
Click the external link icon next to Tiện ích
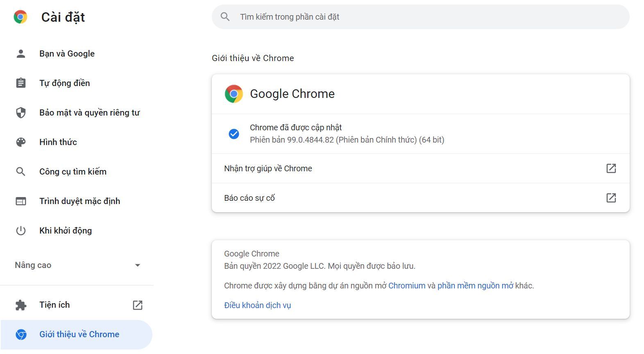click(x=138, y=305)
